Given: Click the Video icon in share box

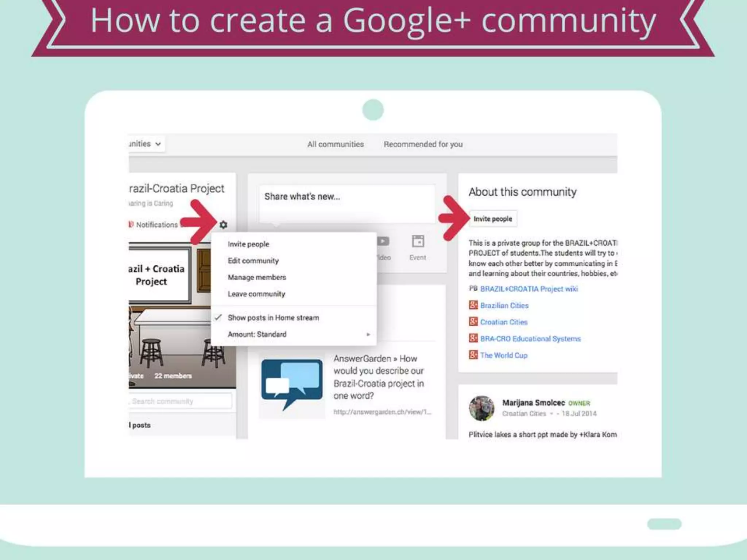Looking at the screenshot, I should [x=383, y=242].
